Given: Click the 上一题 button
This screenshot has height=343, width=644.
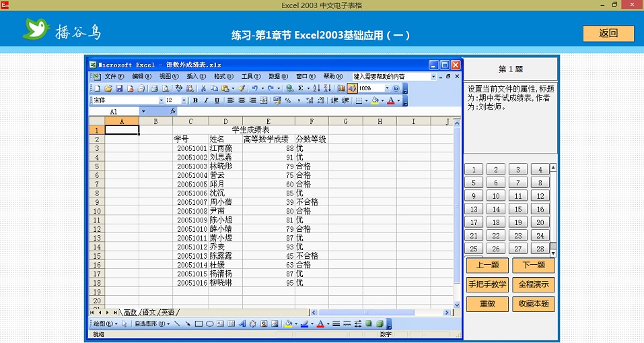Looking at the screenshot, I should (487, 266).
